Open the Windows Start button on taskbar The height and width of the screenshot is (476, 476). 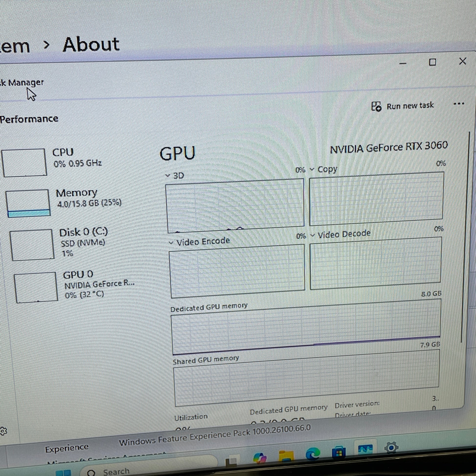(63, 473)
